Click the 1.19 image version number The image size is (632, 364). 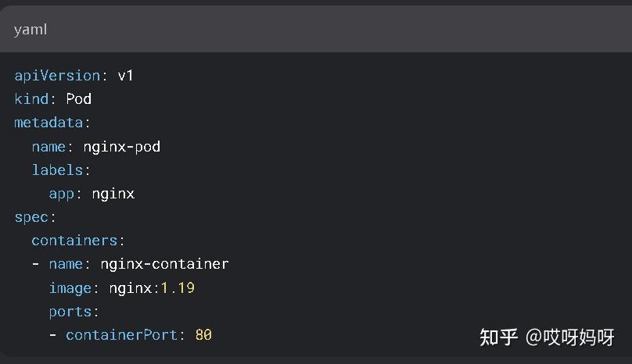[x=178, y=288]
